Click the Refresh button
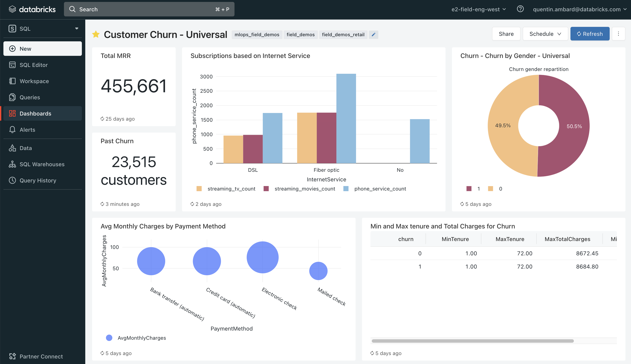 [x=589, y=34]
